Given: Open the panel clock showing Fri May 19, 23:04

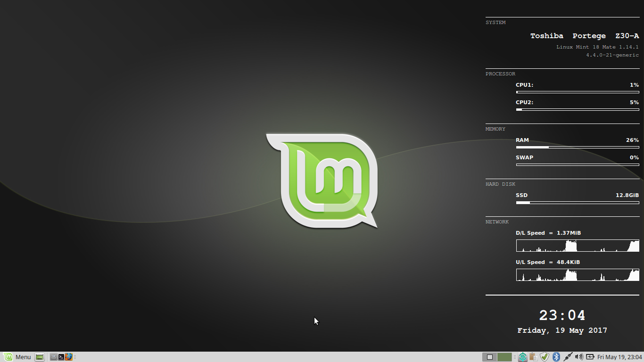Looking at the screenshot, I should coord(619,357).
